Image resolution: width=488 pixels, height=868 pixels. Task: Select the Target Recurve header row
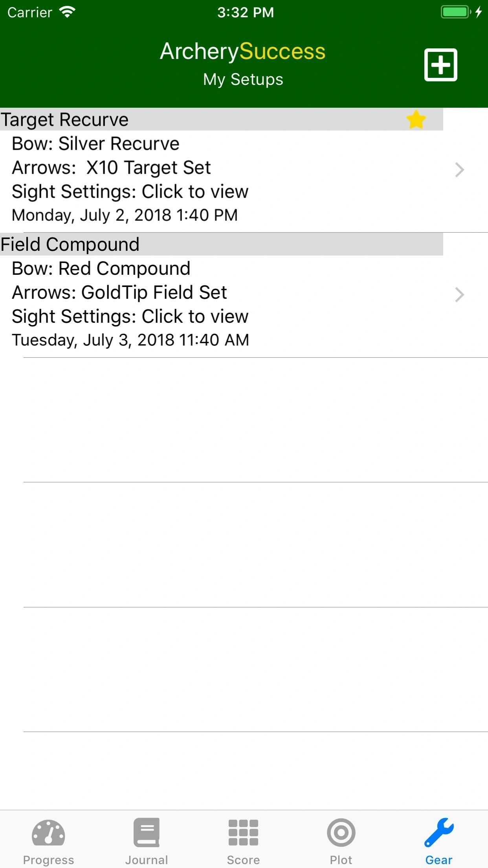click(x=222, y=120)
